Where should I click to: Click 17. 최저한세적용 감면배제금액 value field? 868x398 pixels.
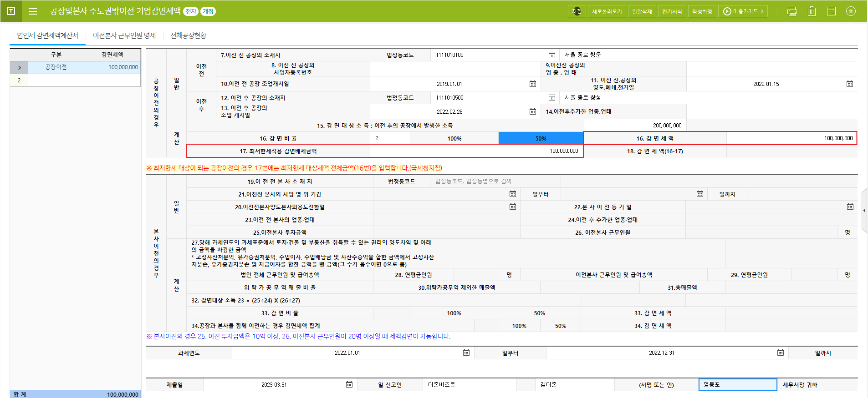pyautogui.click(x=476, y=151)
